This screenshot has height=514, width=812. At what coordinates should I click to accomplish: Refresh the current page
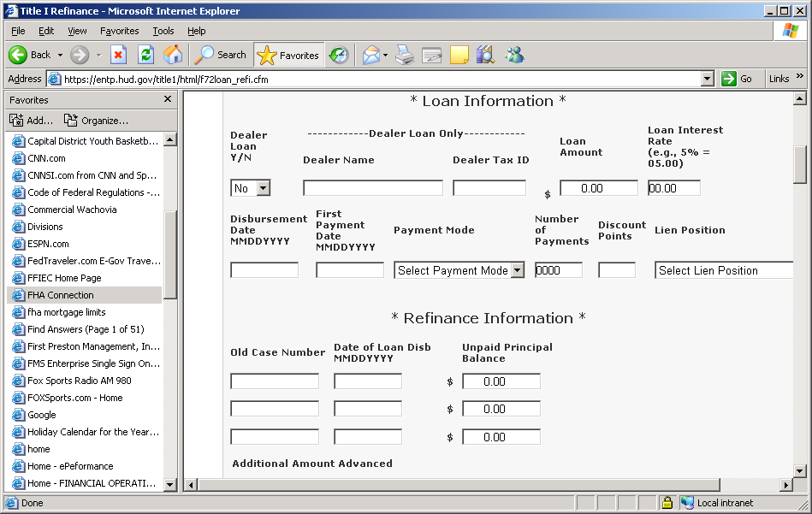pos(146,55)
